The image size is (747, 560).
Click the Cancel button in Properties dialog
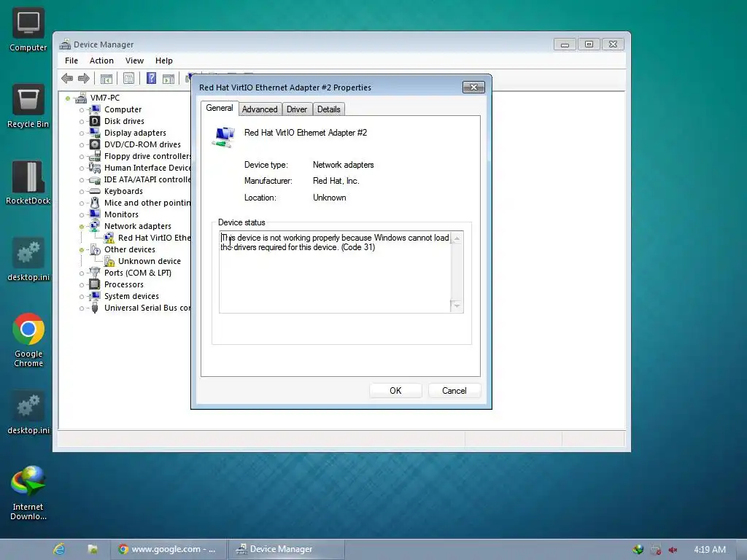coord(454,391)
